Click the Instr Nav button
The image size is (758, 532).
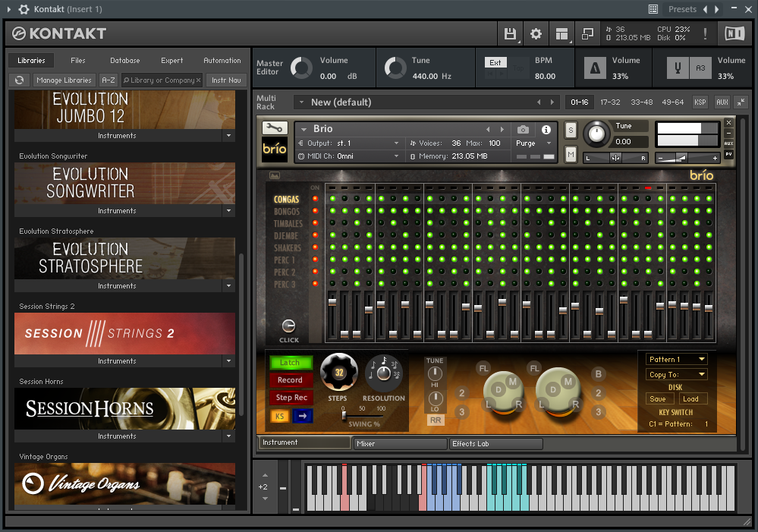[x=226, y=80]
